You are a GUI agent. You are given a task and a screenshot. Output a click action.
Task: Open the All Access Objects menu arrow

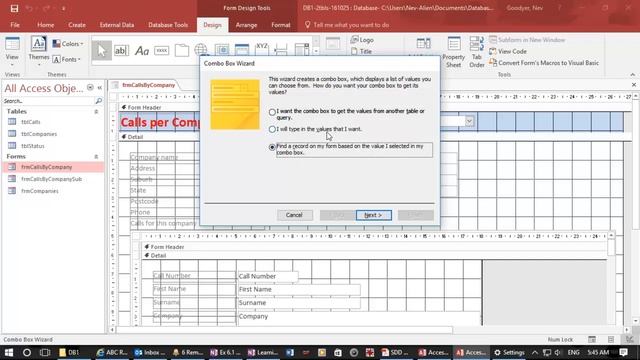click(90, 88)
